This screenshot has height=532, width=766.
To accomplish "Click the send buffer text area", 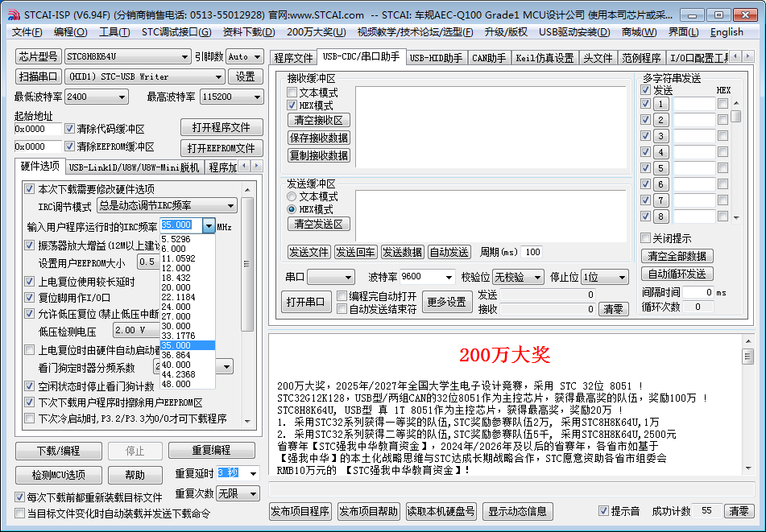I will pyautogui.click(x=491, y=216).
